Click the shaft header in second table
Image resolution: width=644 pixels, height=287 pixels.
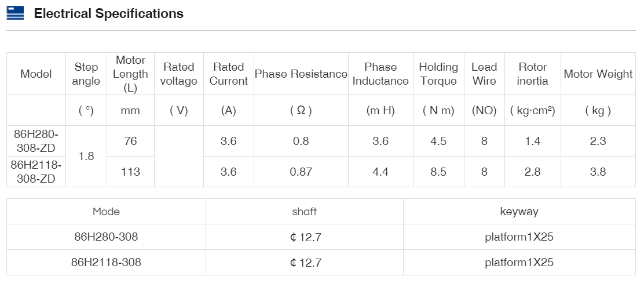click(x=305, y=212)
